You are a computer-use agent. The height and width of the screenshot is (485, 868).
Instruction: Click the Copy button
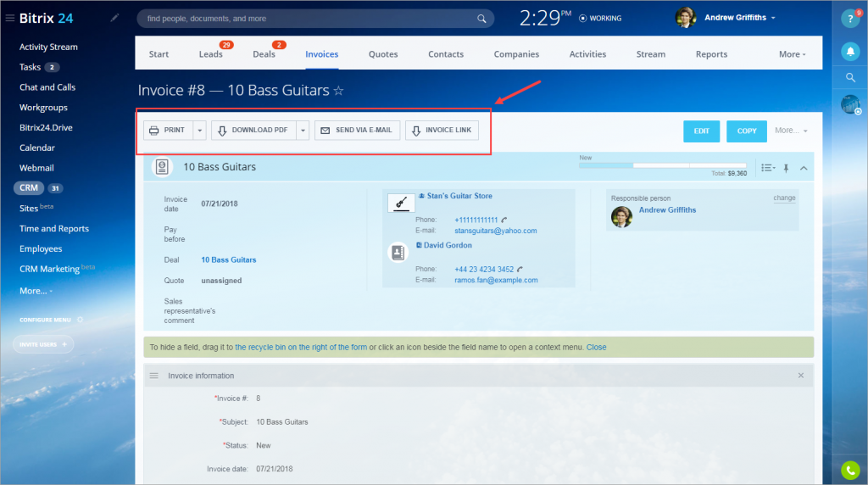coord(746,131)
